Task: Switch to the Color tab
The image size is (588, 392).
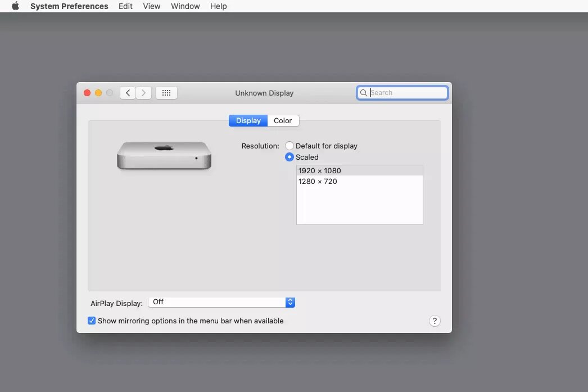Action: click(283, 121)
